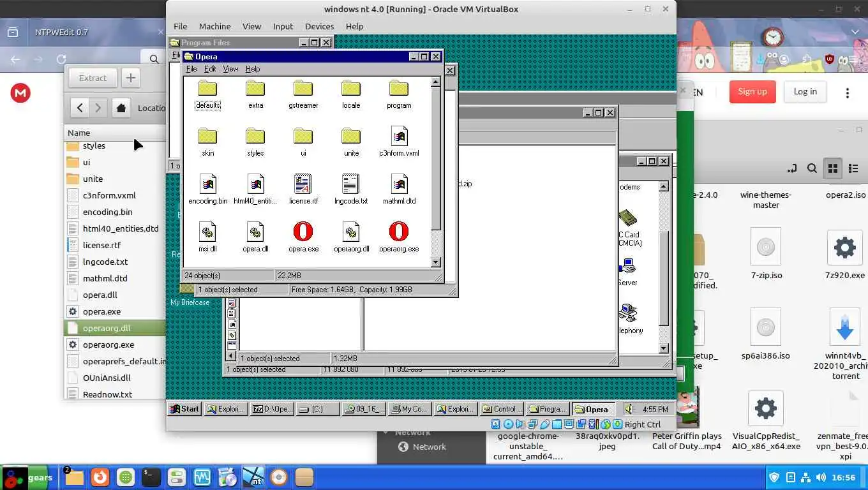Viewport: 868px width, 490px height.
Task: Click the Log in button
Action: tap(805, 92)
